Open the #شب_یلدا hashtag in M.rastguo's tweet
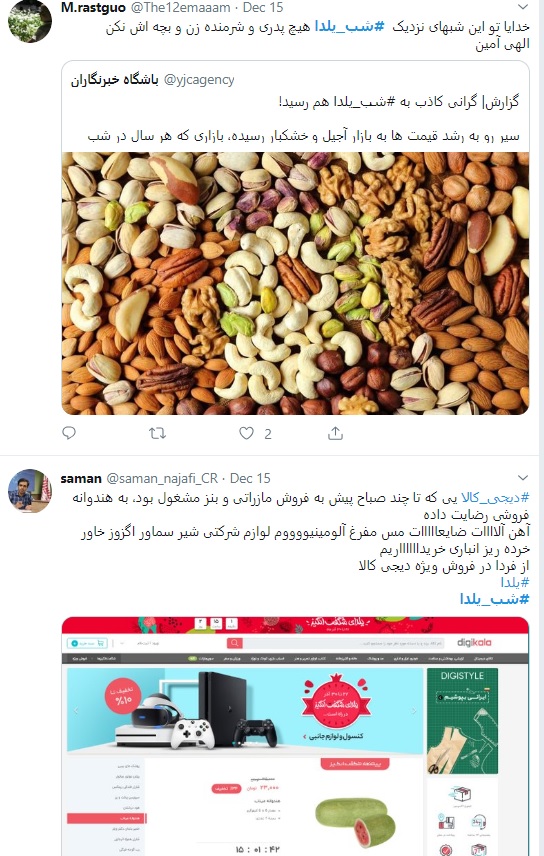 [350, 26]
